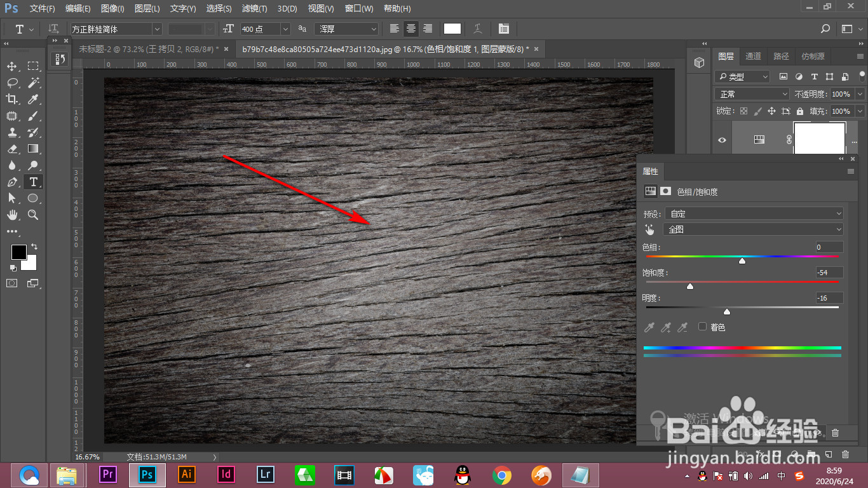Align text left button

[x=395, y=29]
